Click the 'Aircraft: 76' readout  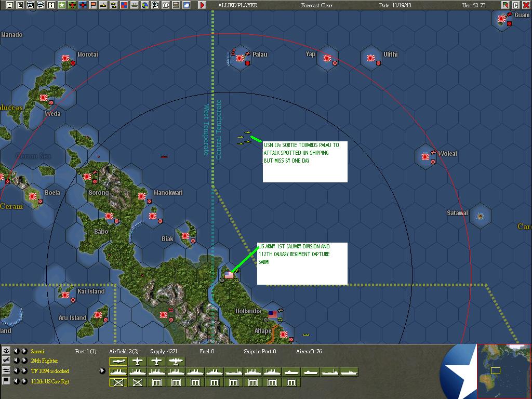(x=309, y=351)
